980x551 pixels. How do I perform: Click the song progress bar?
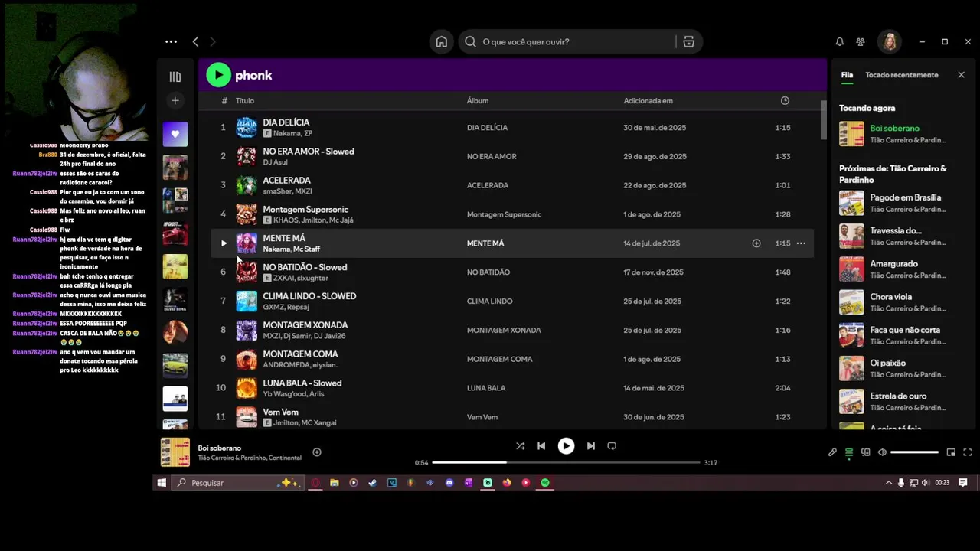click(566, 462)
